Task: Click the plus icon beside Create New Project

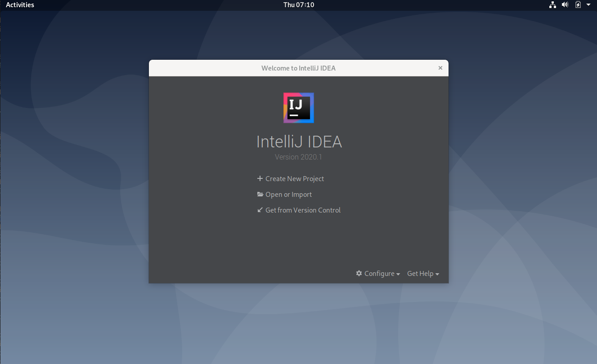Action: [x=260, y=178]
